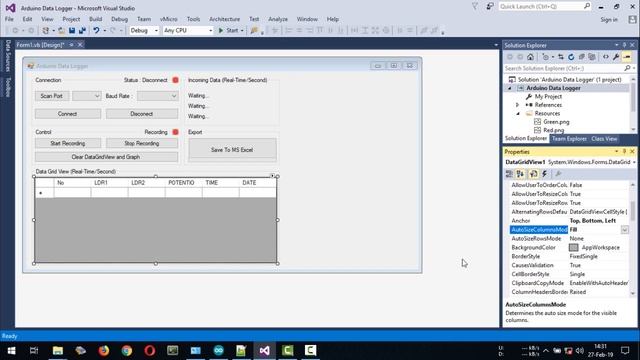Click the Undo arrow in the toolbar
640x360 pixels.
pos(96,31)
